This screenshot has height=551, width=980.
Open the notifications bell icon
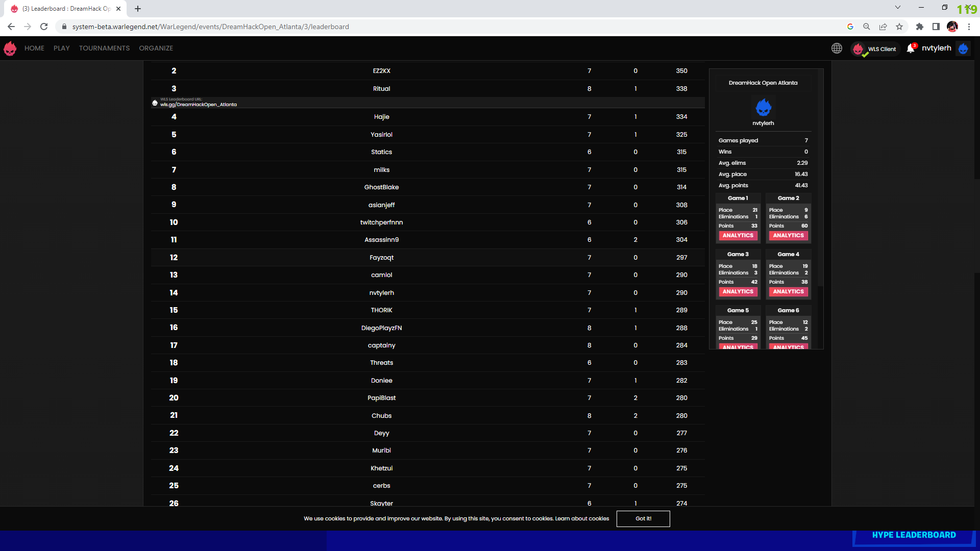tap(911, 48)
